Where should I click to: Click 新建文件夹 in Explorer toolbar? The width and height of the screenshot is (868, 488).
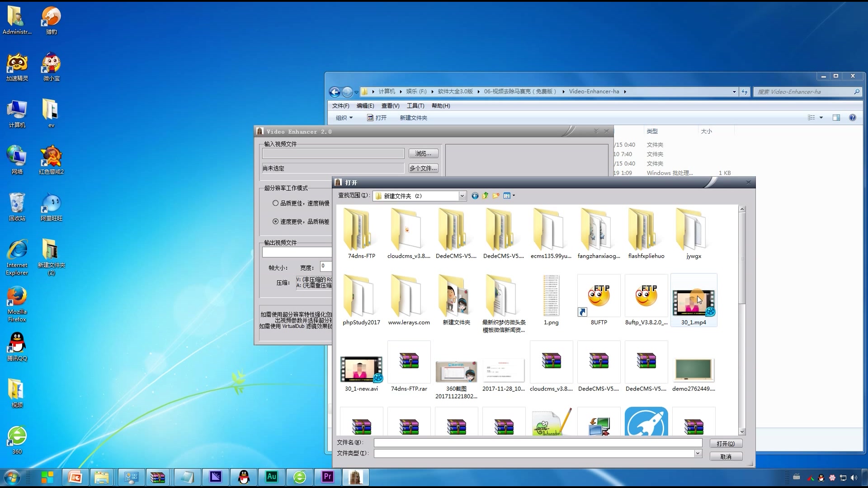413,117
